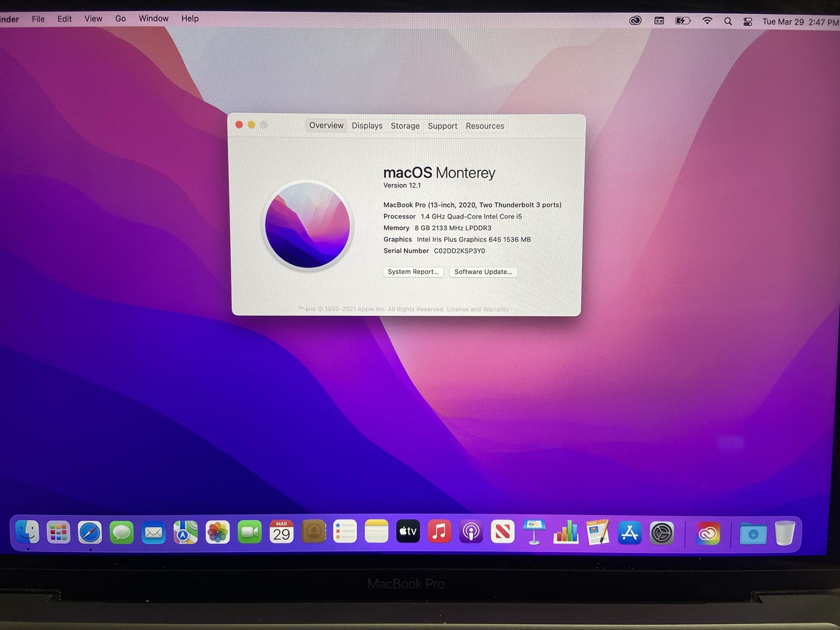Switch to the Support tab
The height and width of the screenshot is (630, 840).
(x=442, y=126)
